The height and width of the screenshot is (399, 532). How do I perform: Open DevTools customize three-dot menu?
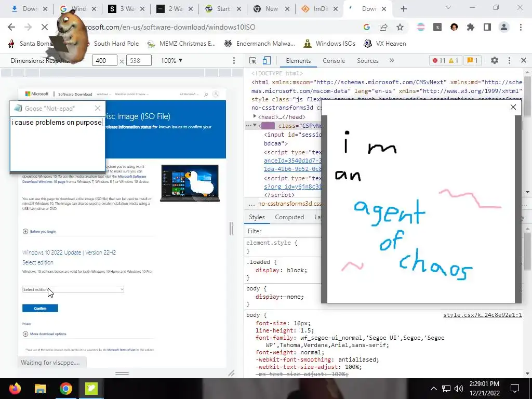pos(509,60)
